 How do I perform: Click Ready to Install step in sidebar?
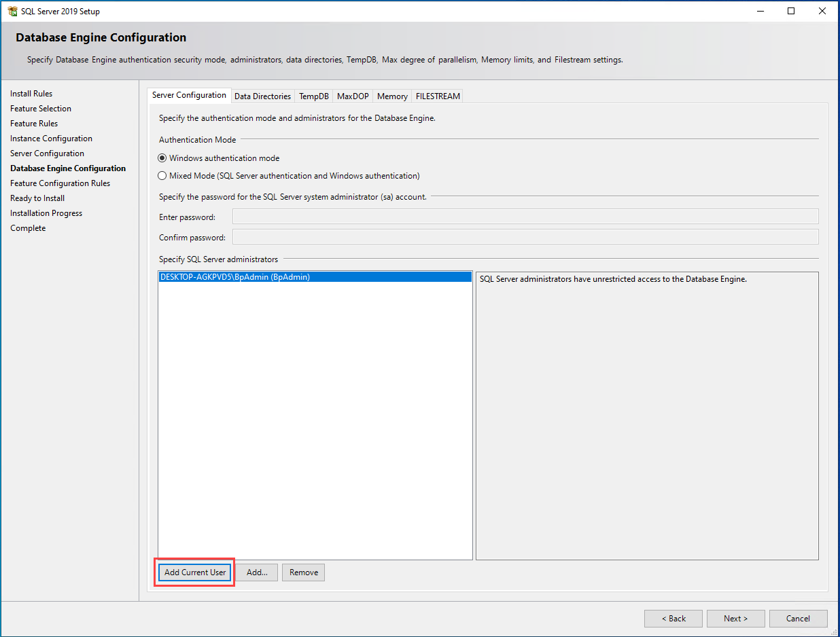(x=37, y=198)
